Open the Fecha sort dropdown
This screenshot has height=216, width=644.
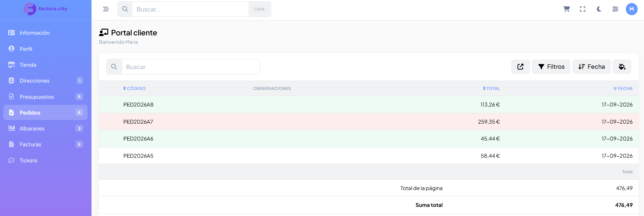point(591,67)
